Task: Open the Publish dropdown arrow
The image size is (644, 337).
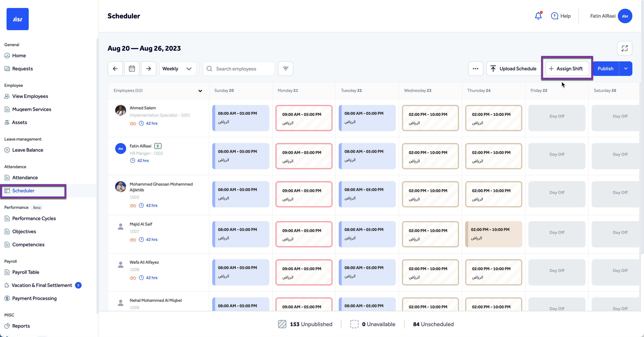Action: 626,68
